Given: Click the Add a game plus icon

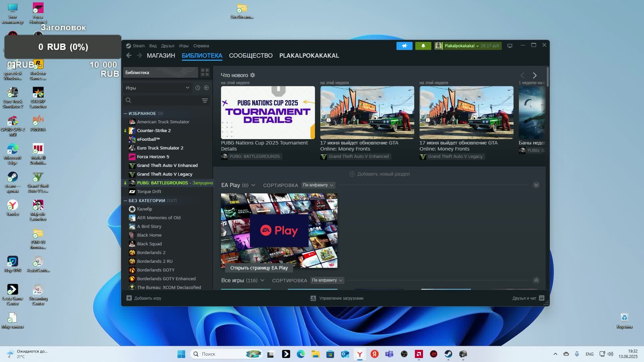Looking at the screenshot, I should pyautogui.click(x=129, y=298).
